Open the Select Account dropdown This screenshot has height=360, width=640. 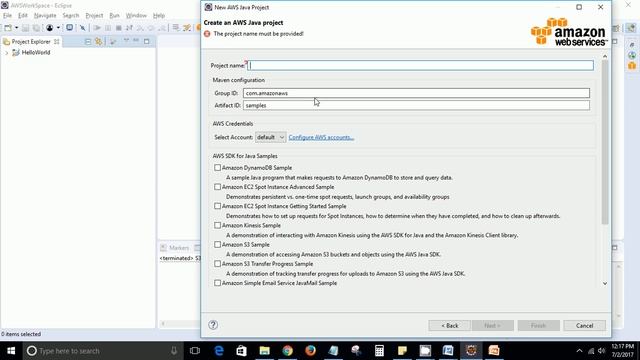pyautogui.click(x=270, y=138)
